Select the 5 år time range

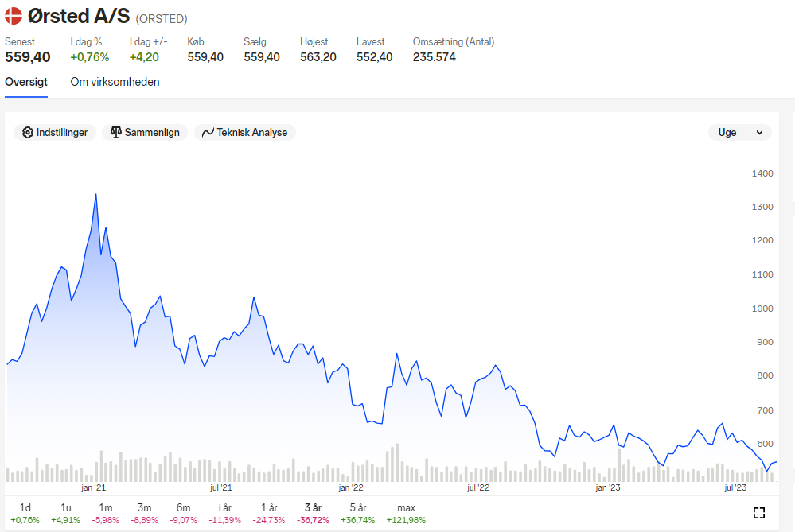[357, 513]
